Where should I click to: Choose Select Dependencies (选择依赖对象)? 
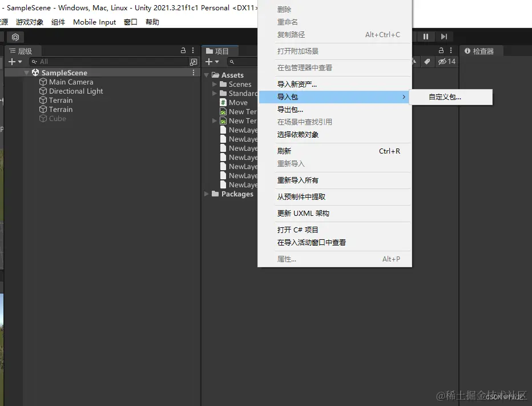pyautogui.click(x=334, y=135)
